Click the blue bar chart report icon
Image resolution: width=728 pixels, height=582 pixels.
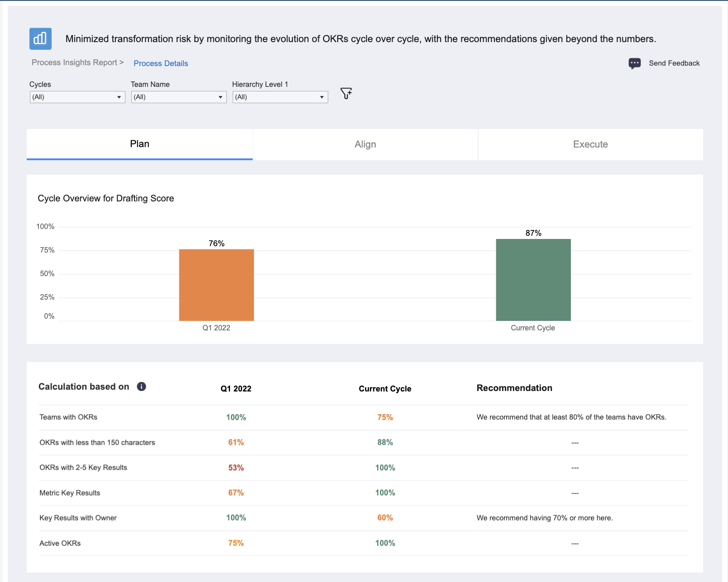pyautogui.click(x=40, y=38)
